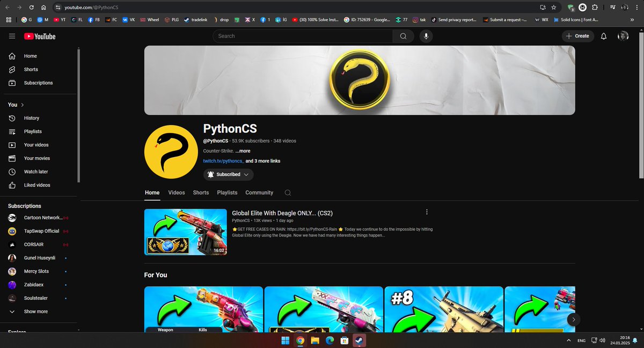Click the PythonCS channel name under video
The height and width of the screenshot is (348, 644).
click(x=240, y=220)
